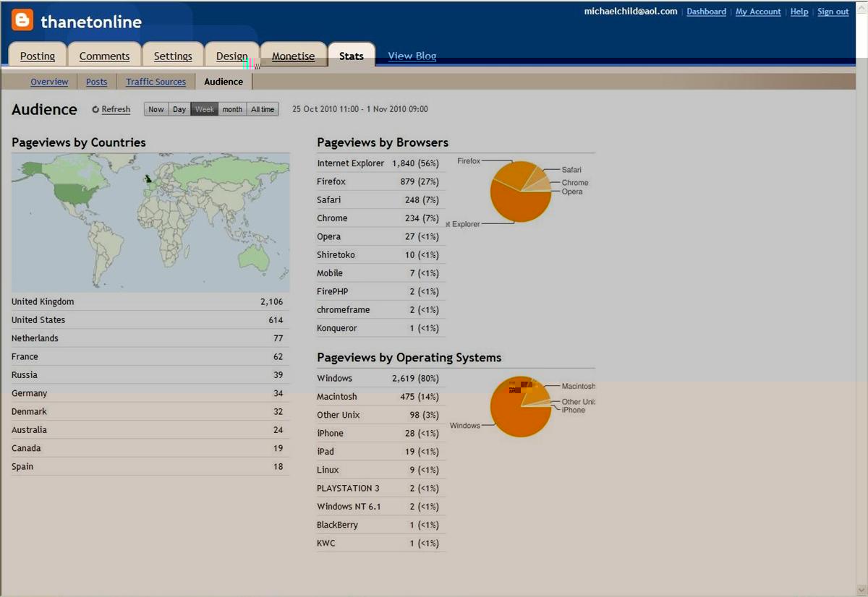Select the Week time range button
The width and height of the screenshot is (868, 597).
coord(205,109)
